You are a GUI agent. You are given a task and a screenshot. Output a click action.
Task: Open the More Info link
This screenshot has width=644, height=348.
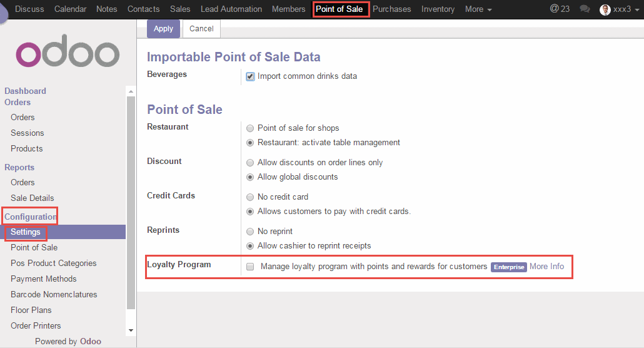546,267
